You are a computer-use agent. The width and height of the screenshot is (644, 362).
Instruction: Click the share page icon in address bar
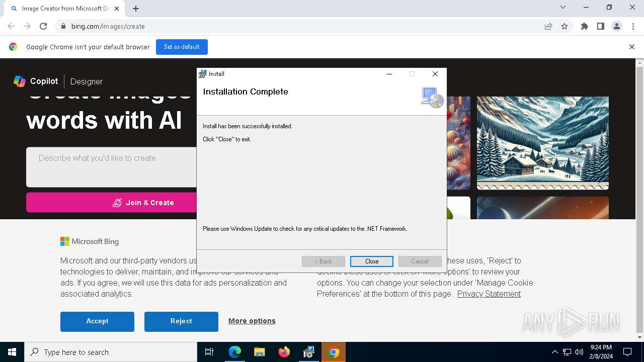coord(548,26)
